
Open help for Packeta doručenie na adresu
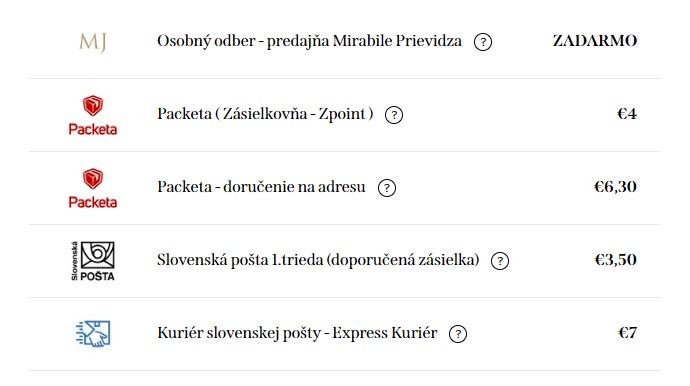click(387, 188)
